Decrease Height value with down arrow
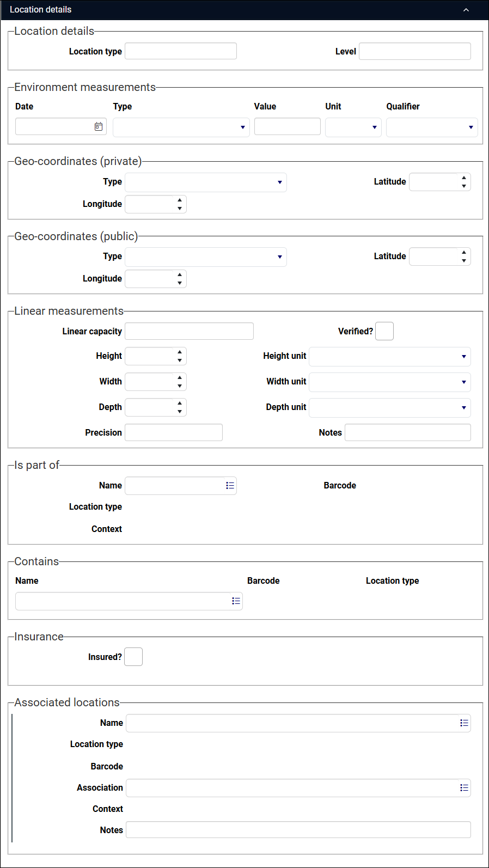 tap(180, 360)
